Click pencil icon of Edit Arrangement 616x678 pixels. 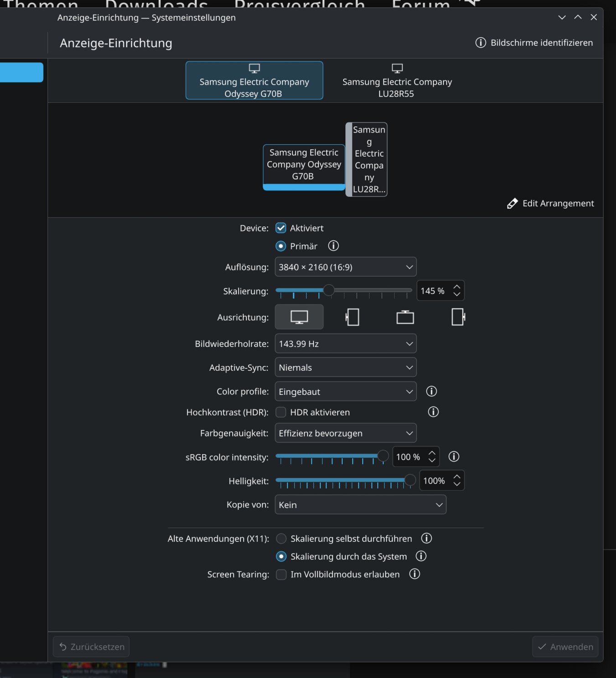[x=512, y=203]
